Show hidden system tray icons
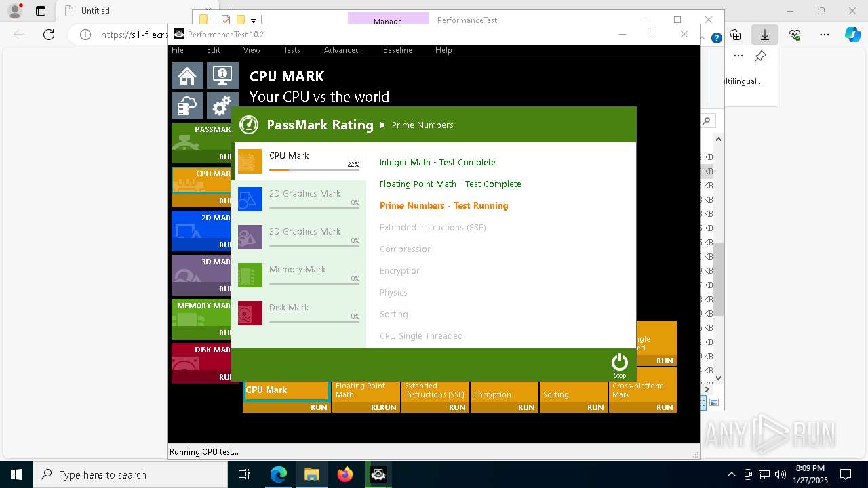 [x=731, y=475]
